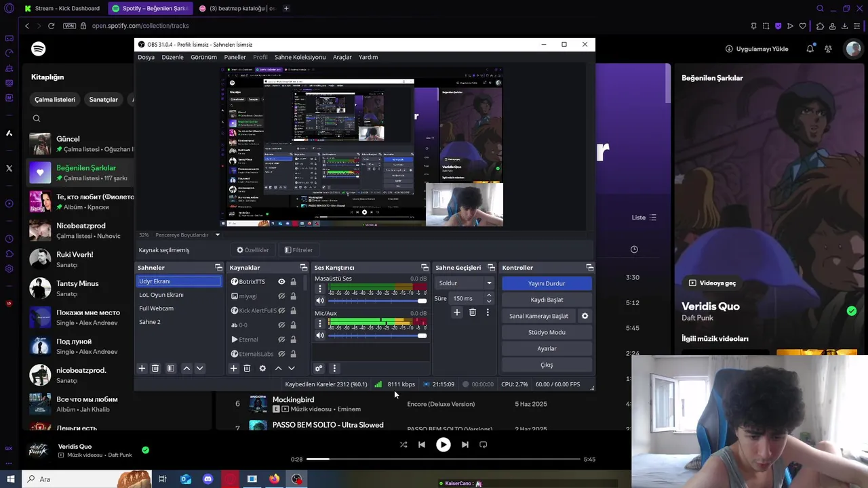
Task: Delete scene transition with trash icon
Action: [473, 312]
